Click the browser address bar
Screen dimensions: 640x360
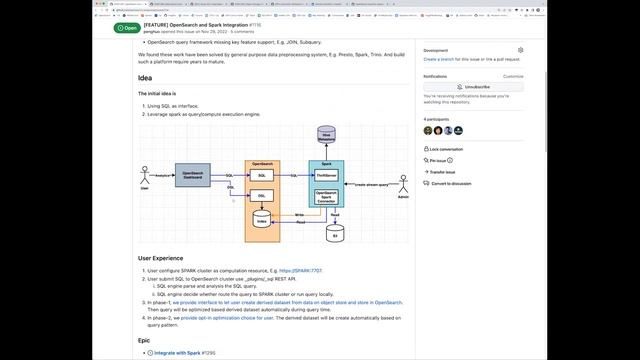[x=302, y=10]
